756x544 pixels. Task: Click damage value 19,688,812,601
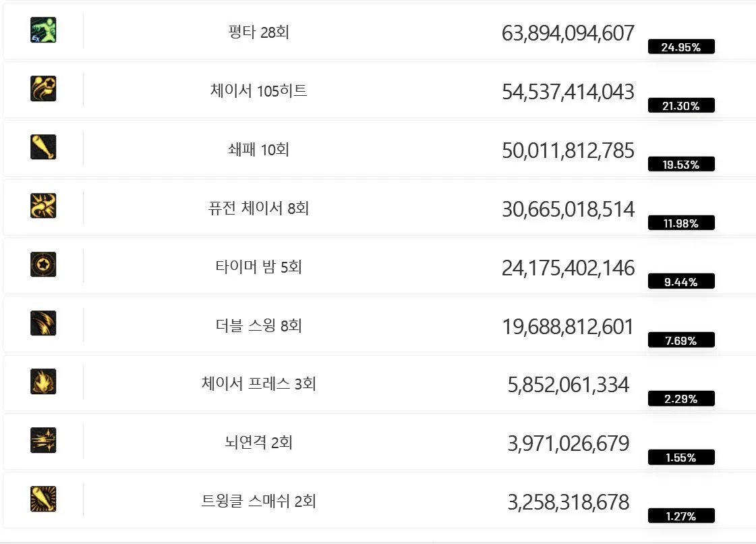click(x=568, y=327)
